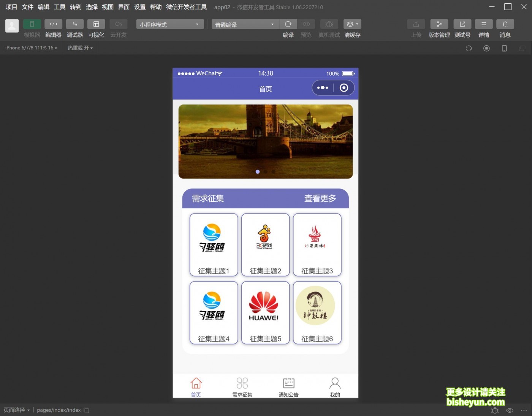Click the eye icon in the status bar
This screenshot has width=532, height=416.
509,410
